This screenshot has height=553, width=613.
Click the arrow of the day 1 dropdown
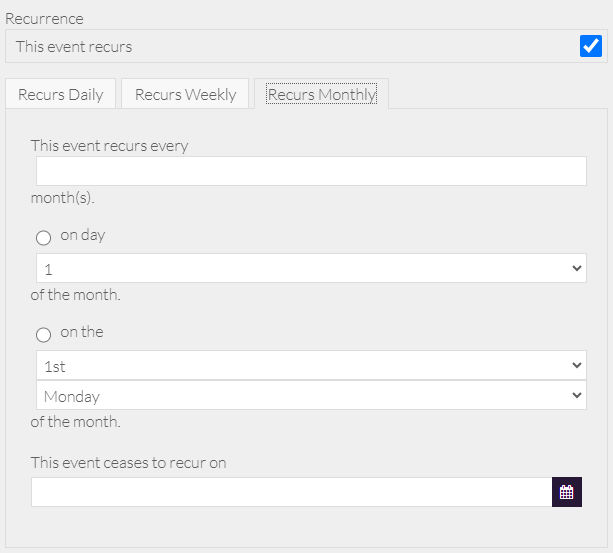pos(576,268)
